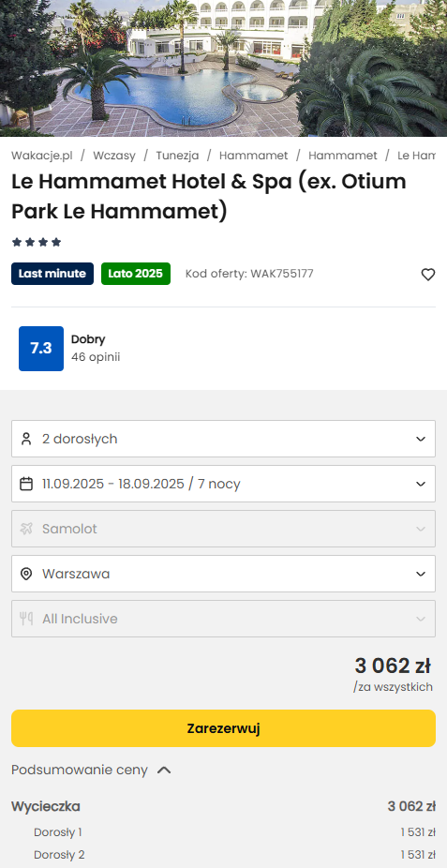
Task: Click the location pin icon beside Warszawa
Action: point(26,574)
